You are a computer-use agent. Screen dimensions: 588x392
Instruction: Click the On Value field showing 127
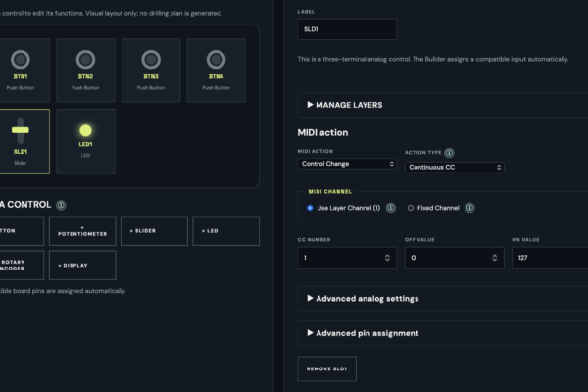[550, 258]
